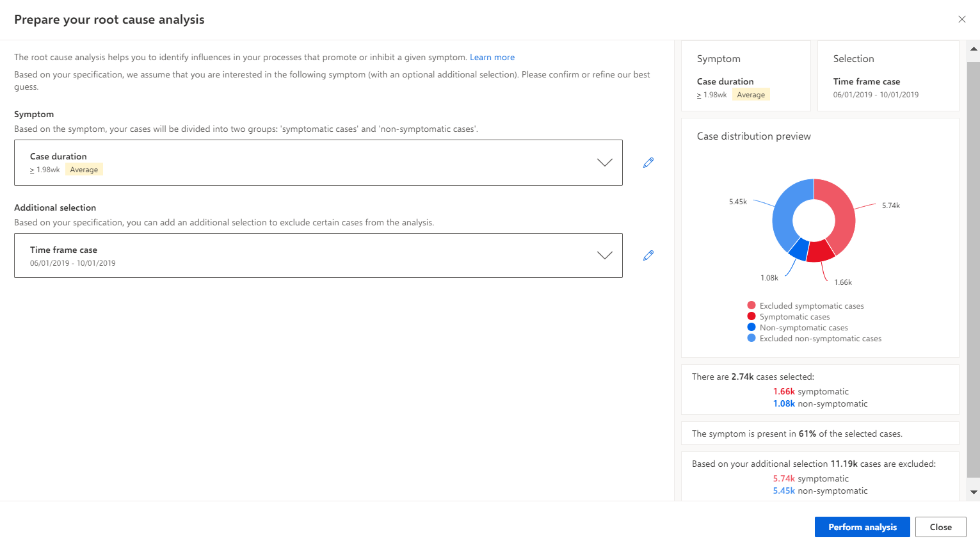Viewport: 980px width, 550px height.
Task: Close the root cause analysis dialog with X
Action: click(x=961, y=19)
